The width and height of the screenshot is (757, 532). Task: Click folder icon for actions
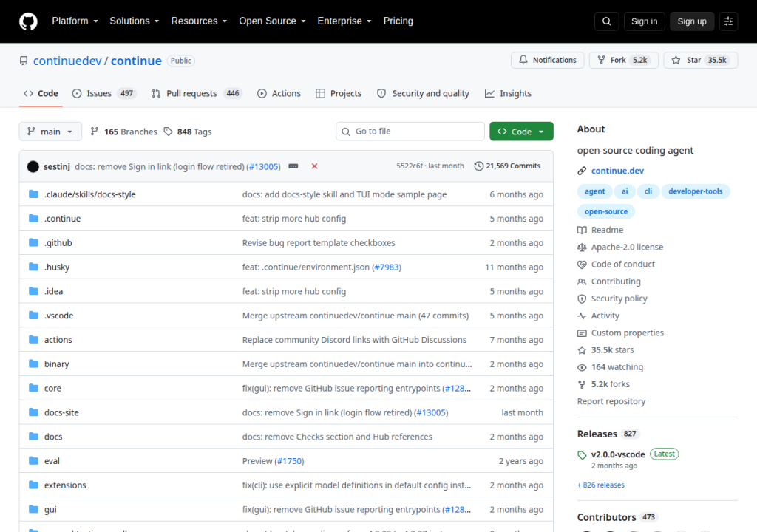tap(33, 339)
